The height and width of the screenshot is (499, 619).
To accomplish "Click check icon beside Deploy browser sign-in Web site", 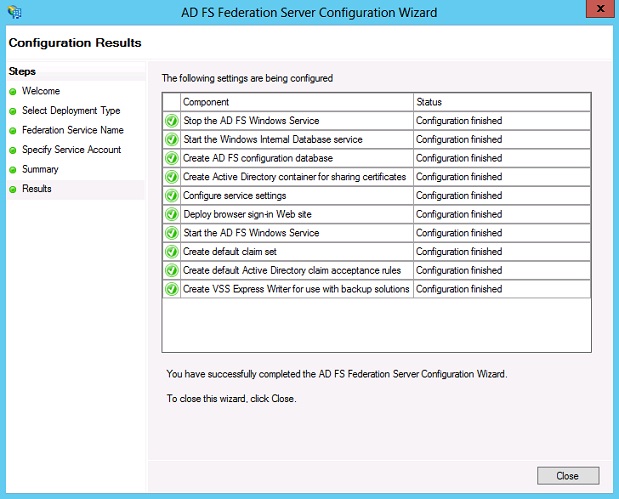I will [172, 214].
